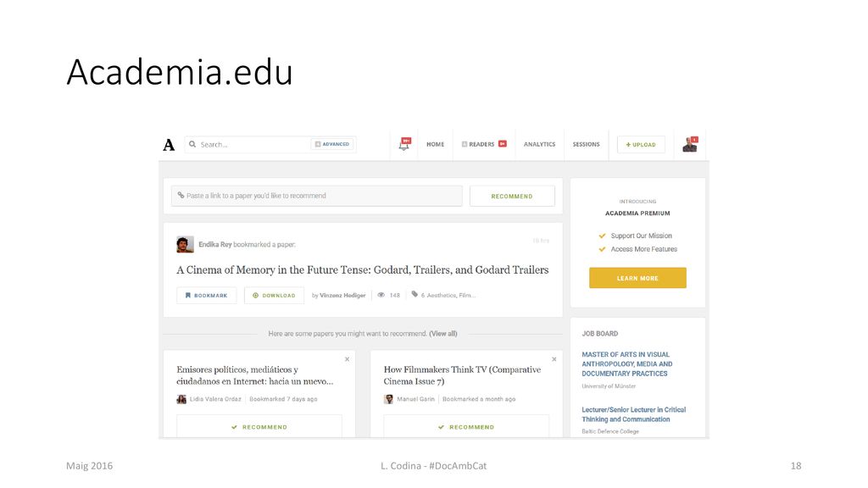The image size is (868, 488).
Task: Open the Sessions tab
Action: (x=587, y=144)
